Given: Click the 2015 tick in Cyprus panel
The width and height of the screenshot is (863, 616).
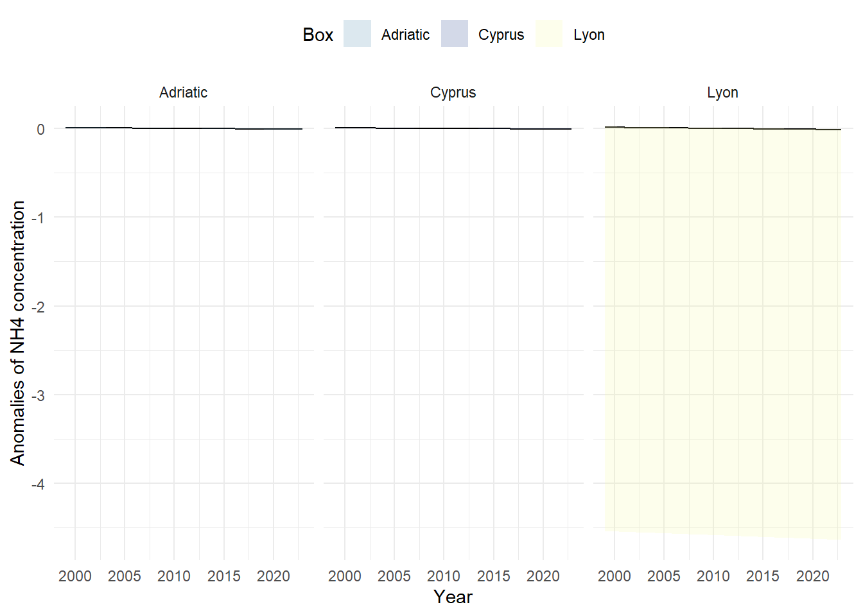Looking at the screenshot, I should [494, 576].
